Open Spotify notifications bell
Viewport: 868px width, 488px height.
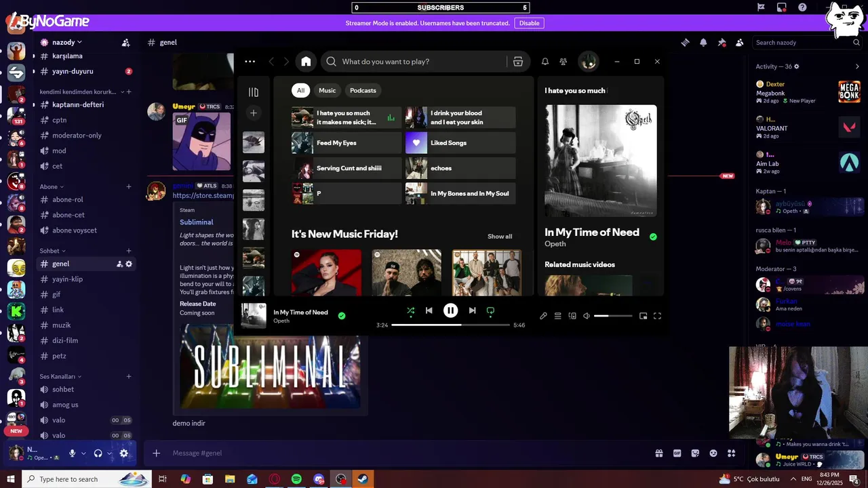point(545,62)
